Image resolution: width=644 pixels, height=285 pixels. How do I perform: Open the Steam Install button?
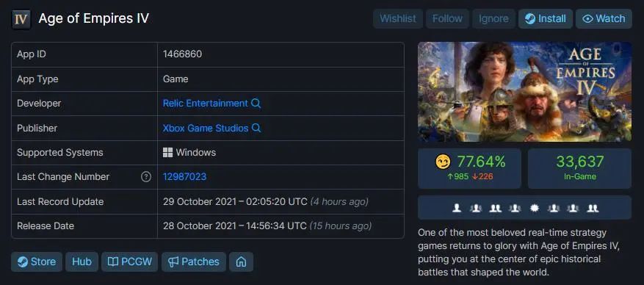(545, 19)
